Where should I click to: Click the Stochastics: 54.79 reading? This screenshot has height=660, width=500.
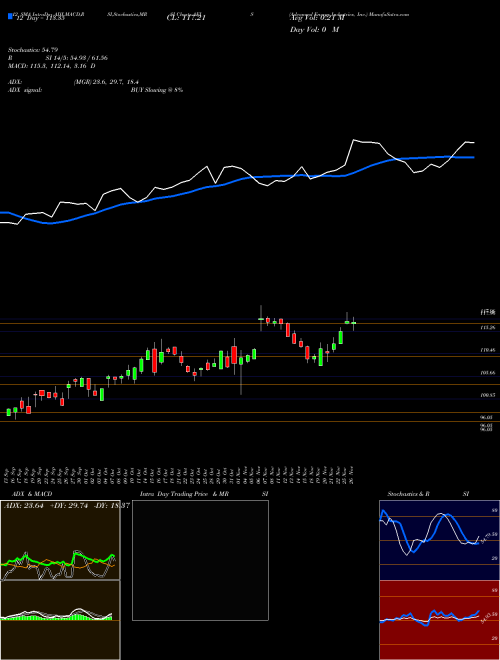click(x=32, y=50)
